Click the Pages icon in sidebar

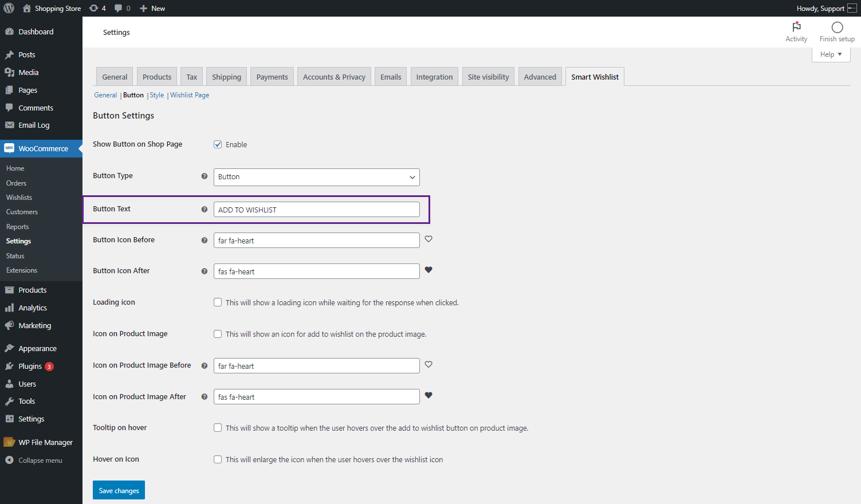(9, 90)
